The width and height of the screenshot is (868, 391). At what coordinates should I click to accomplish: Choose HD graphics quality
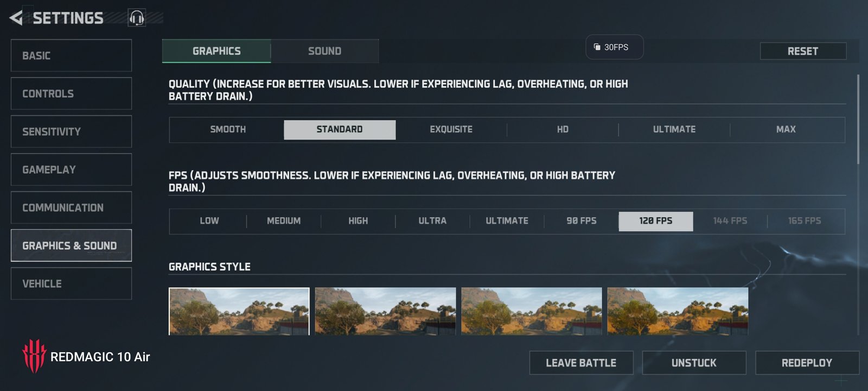[563, 129]
